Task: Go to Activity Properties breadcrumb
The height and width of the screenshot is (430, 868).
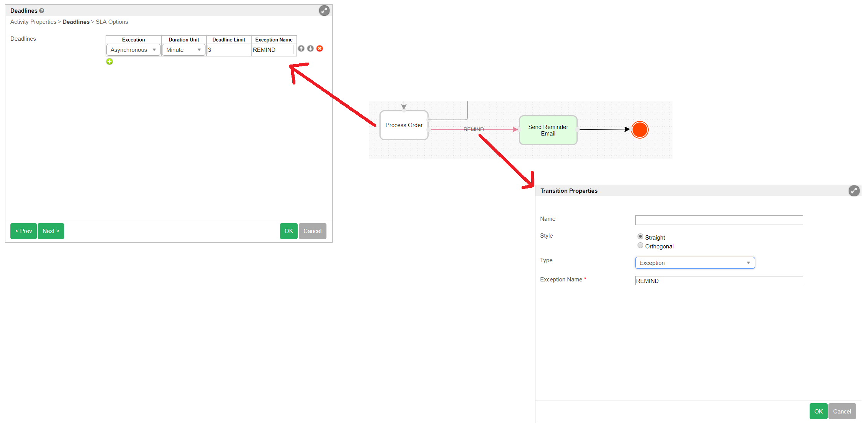Action: point(33,22)
